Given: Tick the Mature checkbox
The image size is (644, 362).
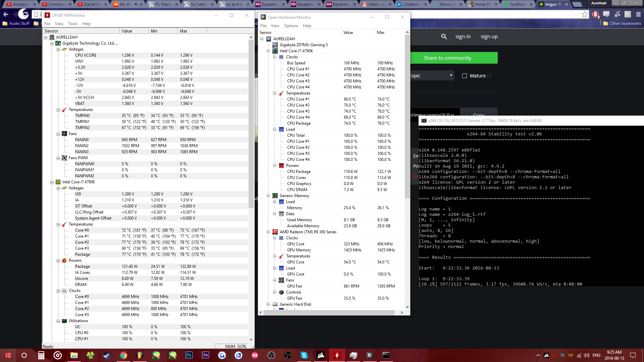Looking at the screenshot, I should point(465,76).
